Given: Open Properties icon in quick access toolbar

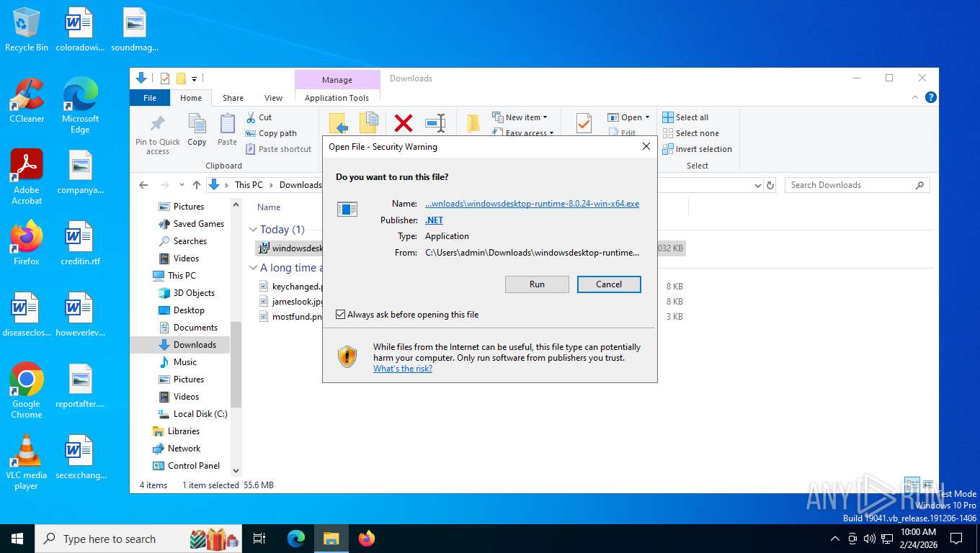Looking at the screenshot, I should pos(165,78).
